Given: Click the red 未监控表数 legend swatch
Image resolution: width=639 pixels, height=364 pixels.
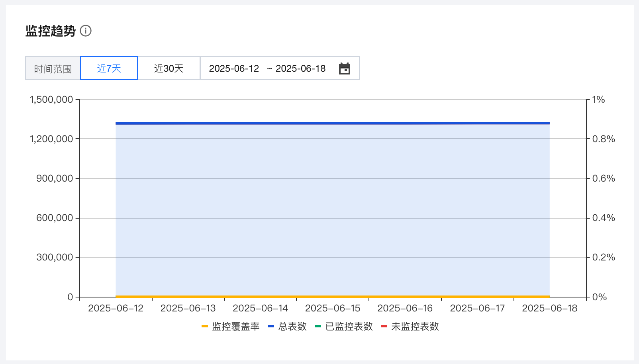Looking at the screenshot, I should (384, 327).
